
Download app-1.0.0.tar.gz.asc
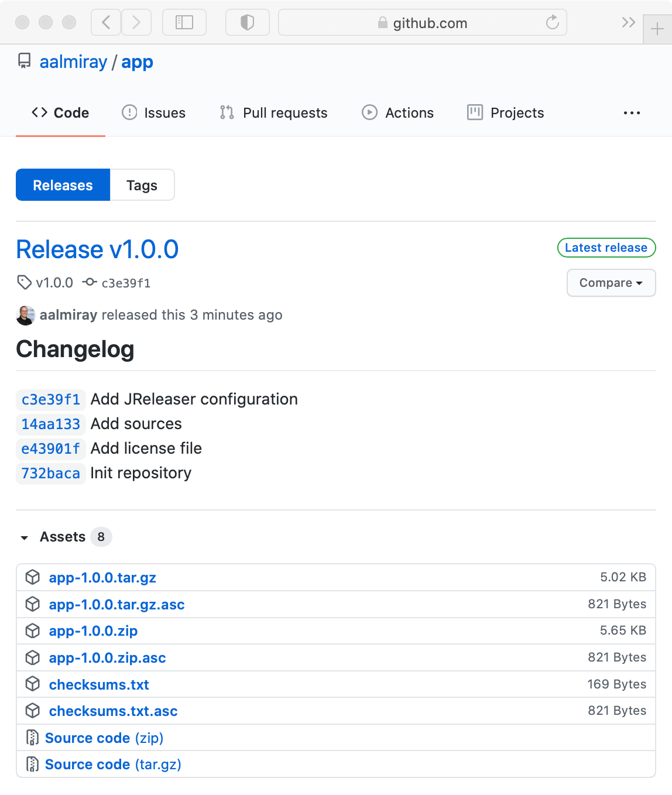117,605
